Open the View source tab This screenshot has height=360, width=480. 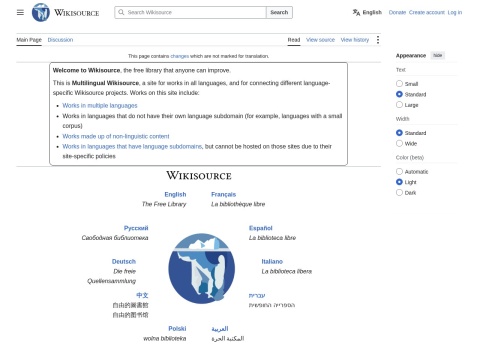pos(320,40)
